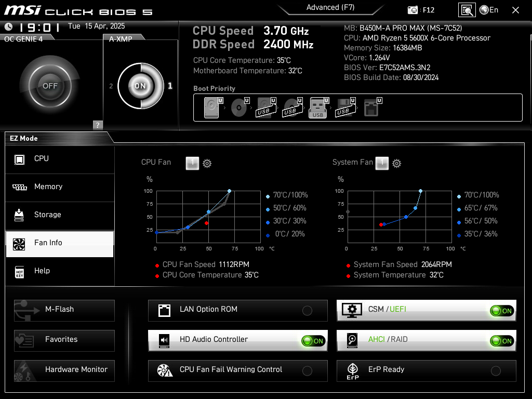532x399 pixels.
Task: Open the BIOS search magnifier icon
Action: click(x=467, y=10)
